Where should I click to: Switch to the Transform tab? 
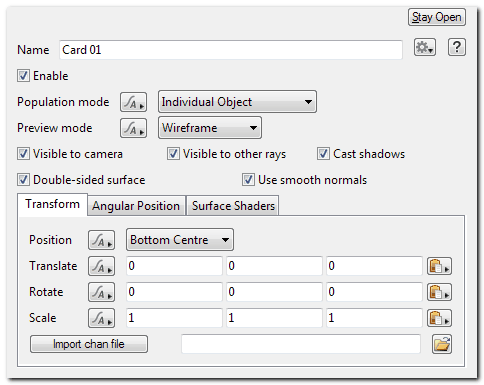click(53, 204)
